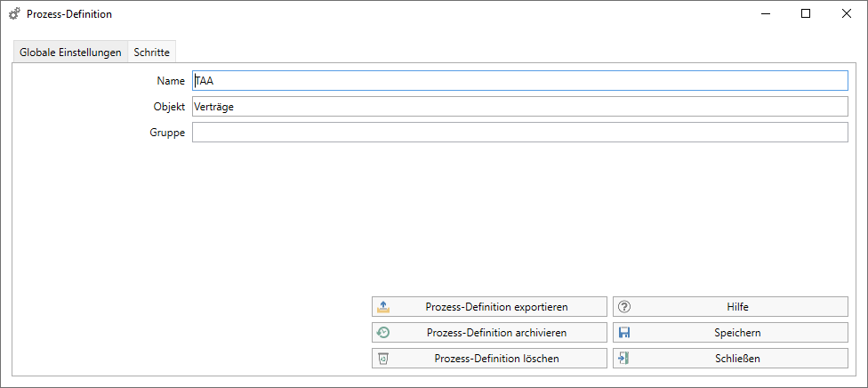Image resolution: width=868 pixels, height=388 pixels.
Task: Switch to the Schritte tab
Action: click(152, 53)
